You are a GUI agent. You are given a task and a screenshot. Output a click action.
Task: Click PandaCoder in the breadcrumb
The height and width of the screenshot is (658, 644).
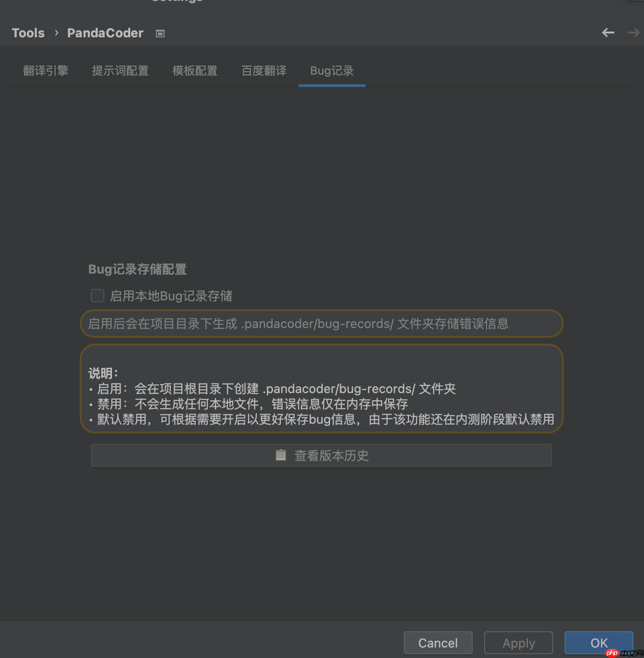(x=105, y=33)
